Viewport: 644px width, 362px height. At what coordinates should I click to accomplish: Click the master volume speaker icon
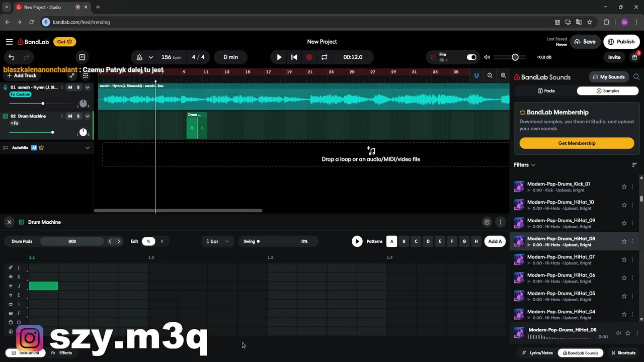[487, 57]
